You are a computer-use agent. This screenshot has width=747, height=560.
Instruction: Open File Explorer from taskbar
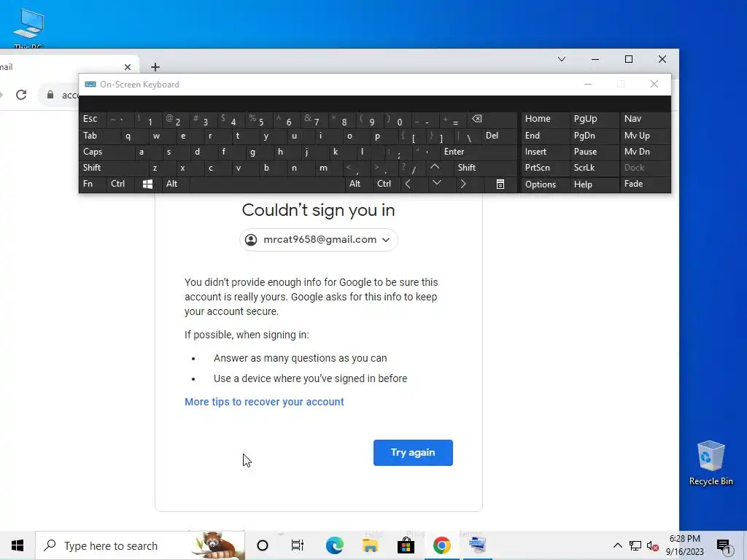point(370,545)
